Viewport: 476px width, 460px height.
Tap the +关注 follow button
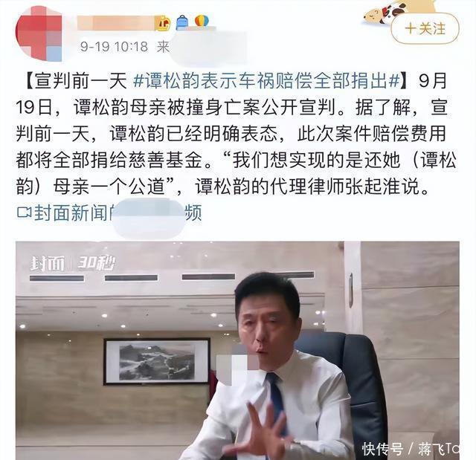[425, 29]
